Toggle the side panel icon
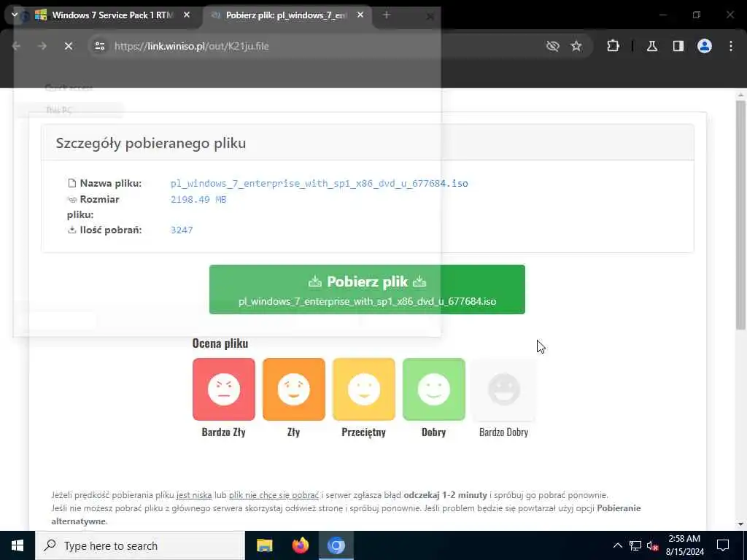The height and width of the screenshot is (560, 747). tap(678, 46)
